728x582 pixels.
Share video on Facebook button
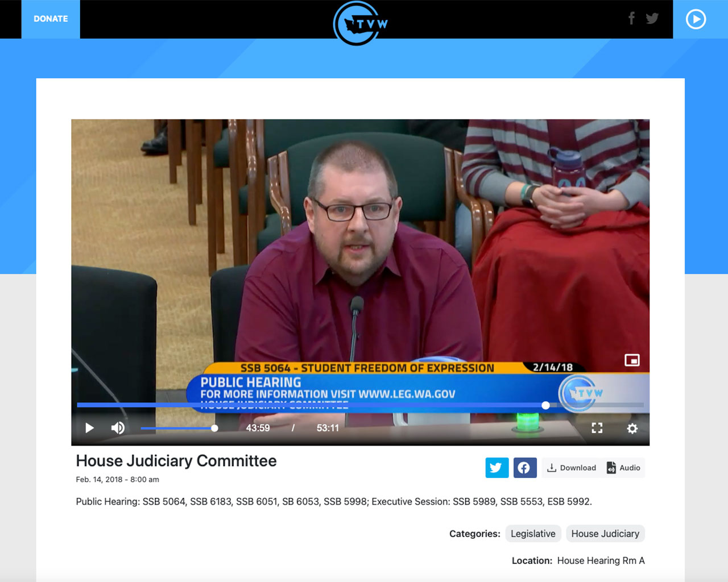[524, 468]
